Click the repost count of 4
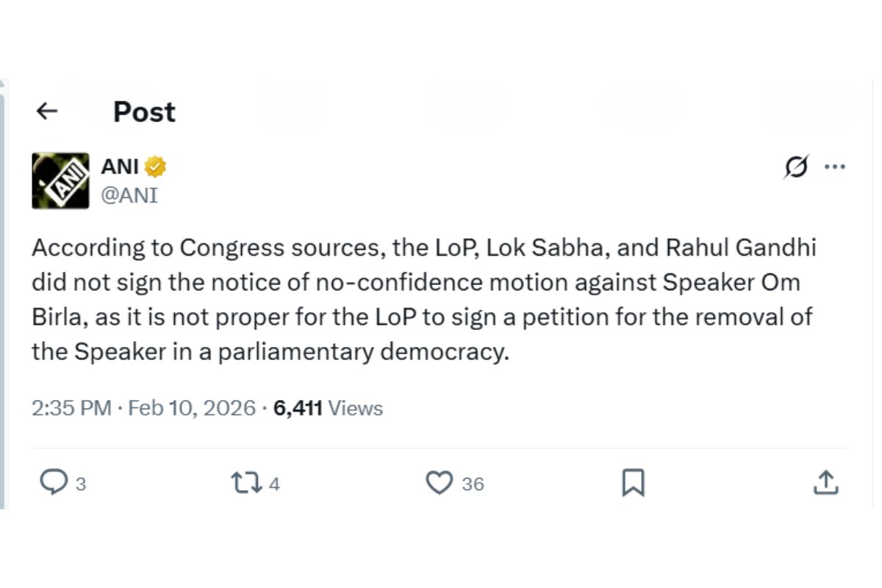This screenshot has width=882, height=588. (x=274, y=484)
